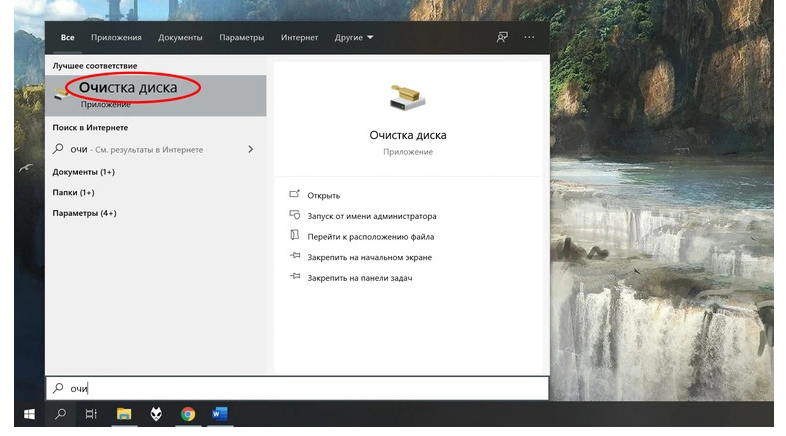Open Google Chrome from the taskbar
This screenshot has width=786, height=436.
(x=188, y=414)
